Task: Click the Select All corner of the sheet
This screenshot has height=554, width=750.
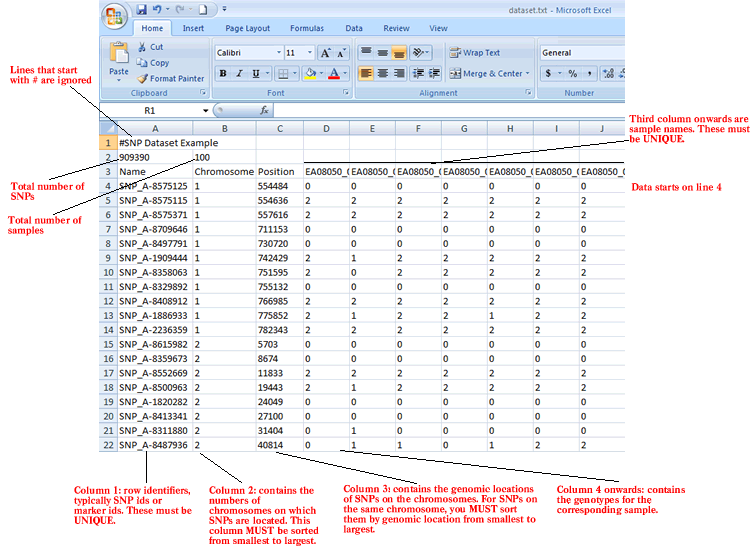Action: tap(109, 128)
